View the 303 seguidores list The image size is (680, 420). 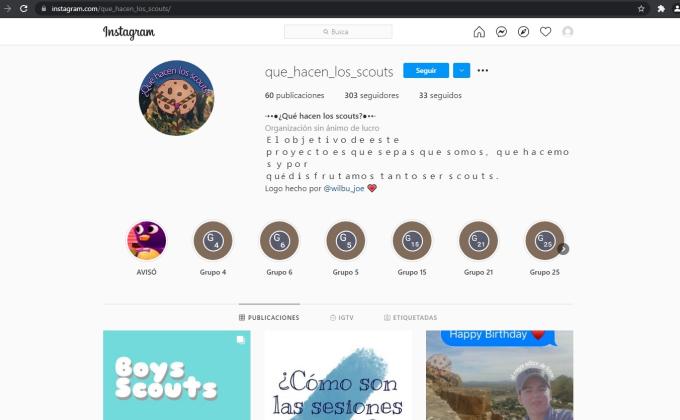point(371,96)
